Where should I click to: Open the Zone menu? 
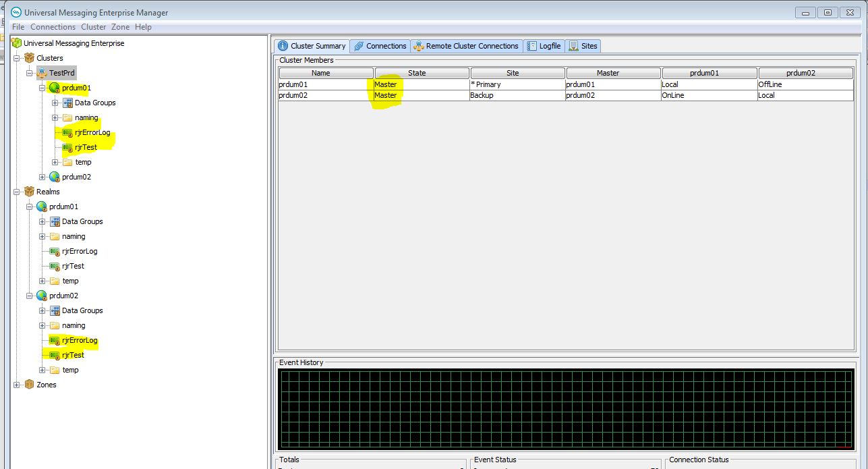tap(120, 27)
